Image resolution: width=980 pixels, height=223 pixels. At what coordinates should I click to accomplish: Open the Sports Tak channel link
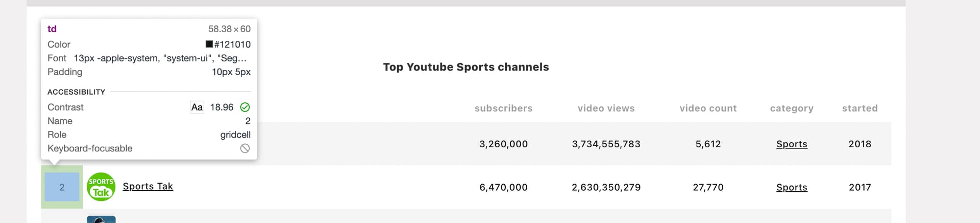[x=148, y=187]
